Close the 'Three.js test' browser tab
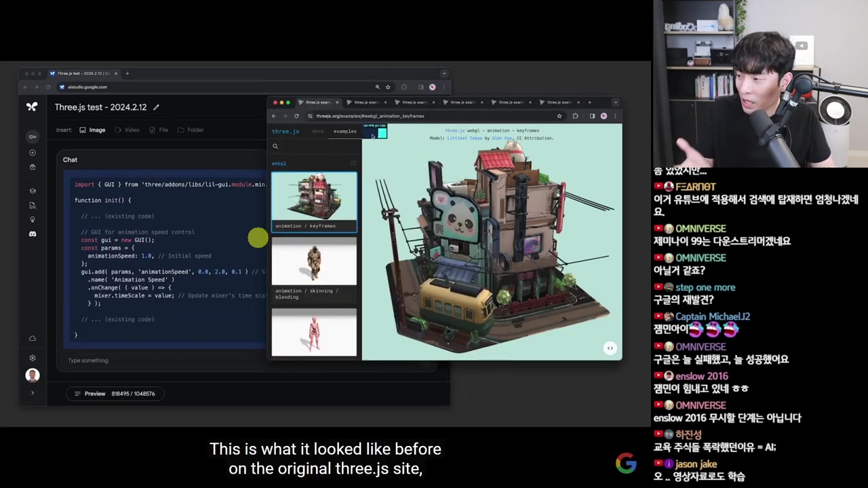The width and height of the screenshot is (868, 488). tap(116, 73)
